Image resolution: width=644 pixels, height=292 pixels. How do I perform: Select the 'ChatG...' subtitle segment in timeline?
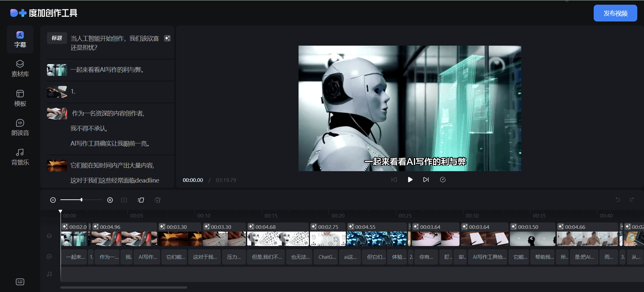[326, 257]
